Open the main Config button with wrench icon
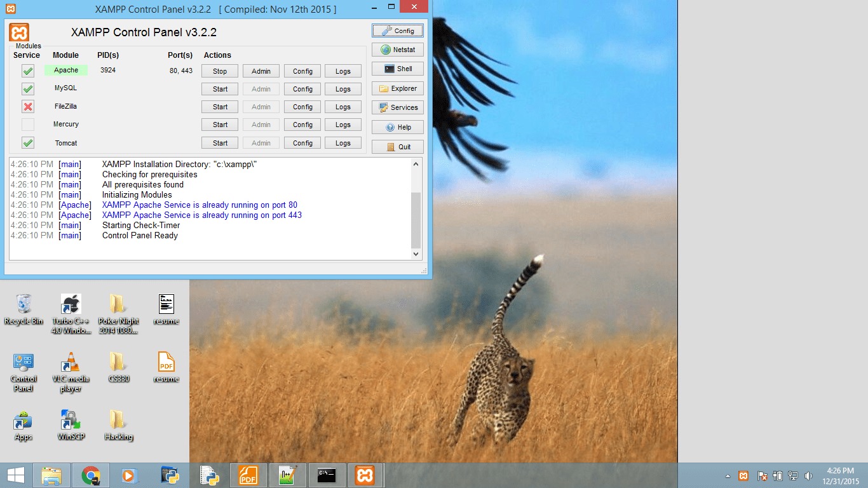868x488 pixels. pos(398,30)
